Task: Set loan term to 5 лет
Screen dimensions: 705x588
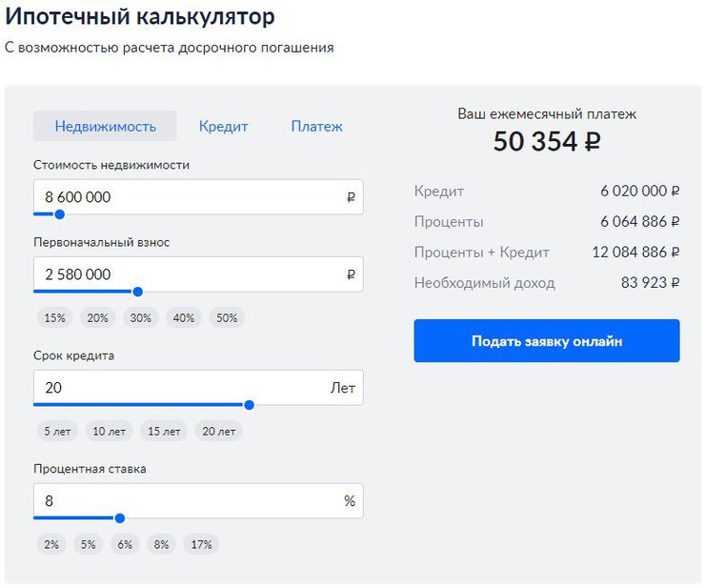Action: click(58, 432)
